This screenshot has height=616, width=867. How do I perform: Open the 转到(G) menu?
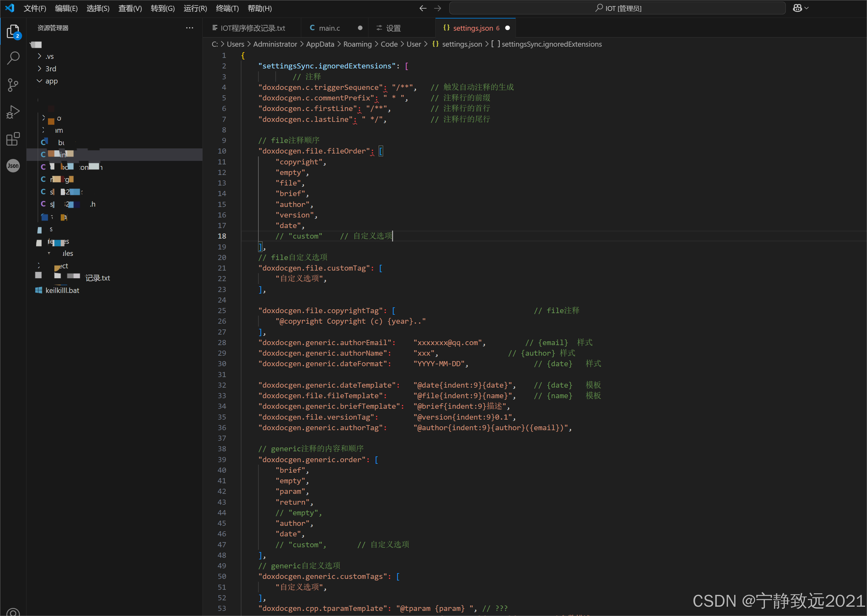click(163, 8)
